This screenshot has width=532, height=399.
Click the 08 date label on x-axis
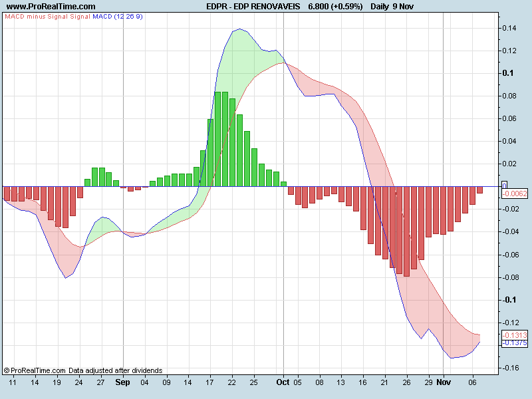(319, 383)
